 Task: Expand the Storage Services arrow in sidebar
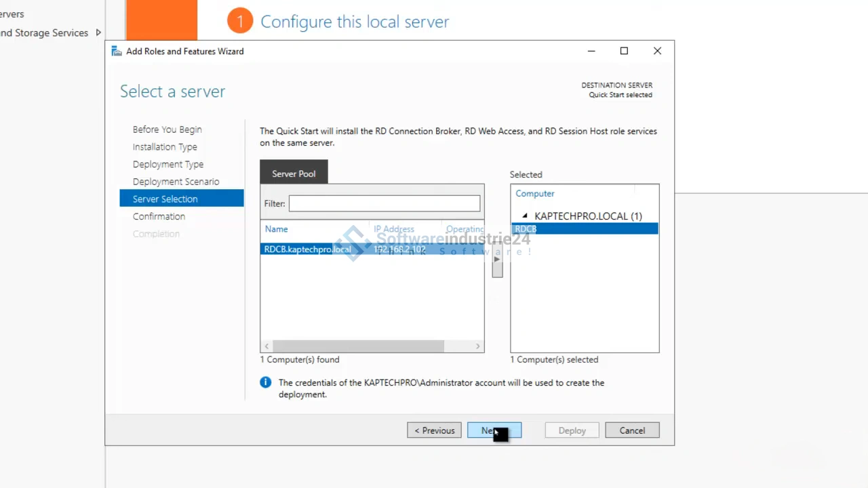tap(98, 33)
